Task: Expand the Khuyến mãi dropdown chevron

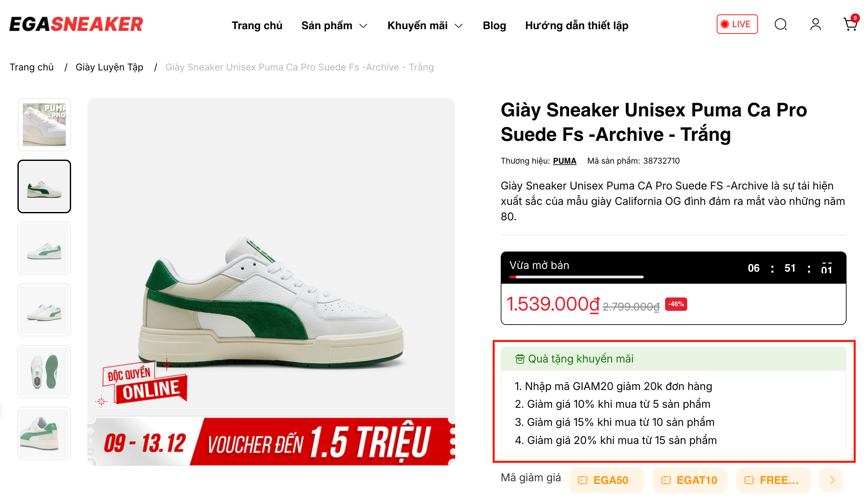Action: tap(458, 26)
